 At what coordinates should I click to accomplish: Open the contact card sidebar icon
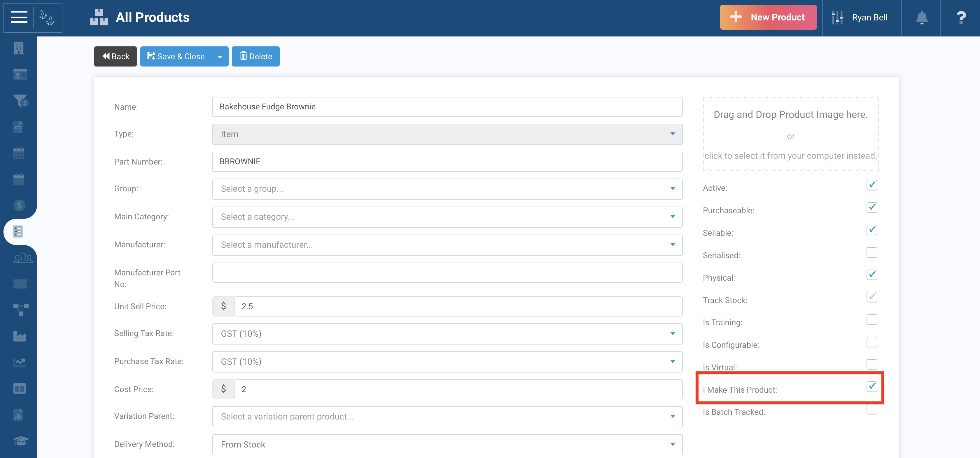tap(20, 75)
